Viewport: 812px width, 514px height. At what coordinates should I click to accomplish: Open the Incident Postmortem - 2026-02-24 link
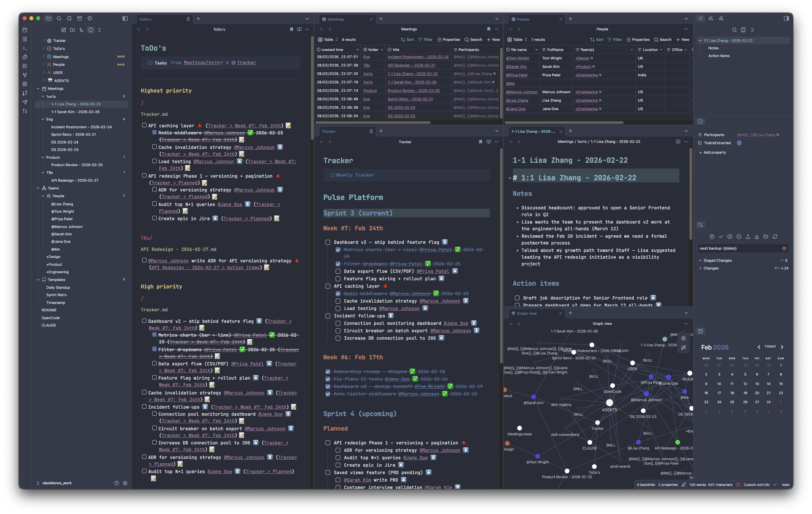[418, 57]
